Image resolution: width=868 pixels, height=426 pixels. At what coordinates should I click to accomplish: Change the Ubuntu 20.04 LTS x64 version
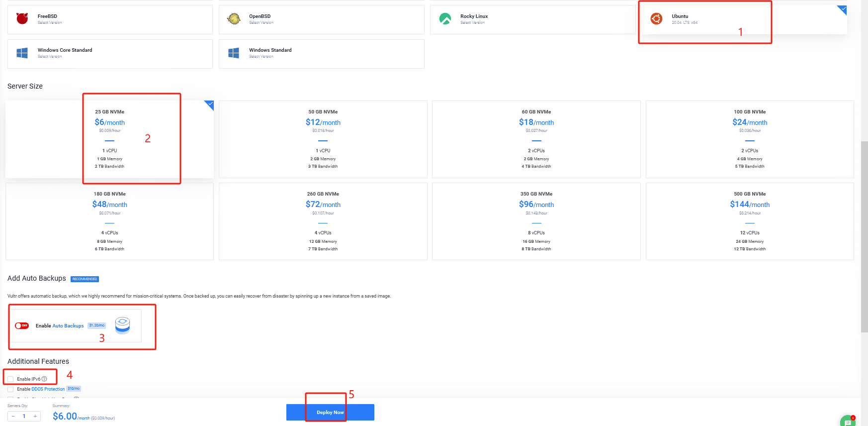click(x=685, y=23)
